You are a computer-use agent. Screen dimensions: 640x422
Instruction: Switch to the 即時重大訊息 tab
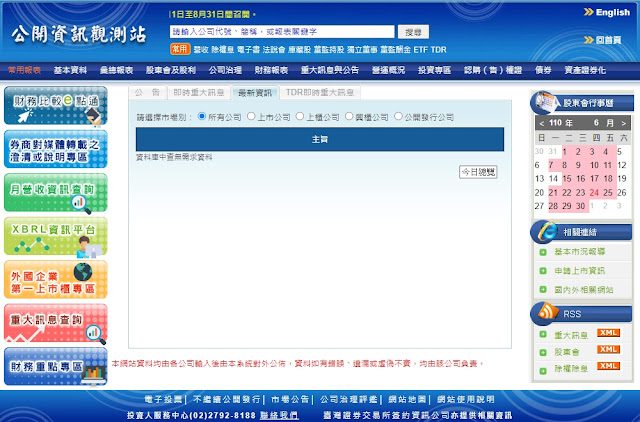point(199,93)
